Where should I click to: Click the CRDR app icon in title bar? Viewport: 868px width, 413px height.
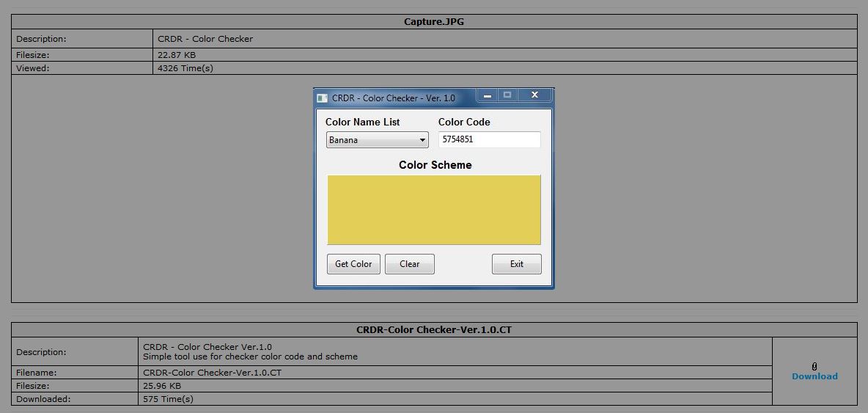coord(322,98)
